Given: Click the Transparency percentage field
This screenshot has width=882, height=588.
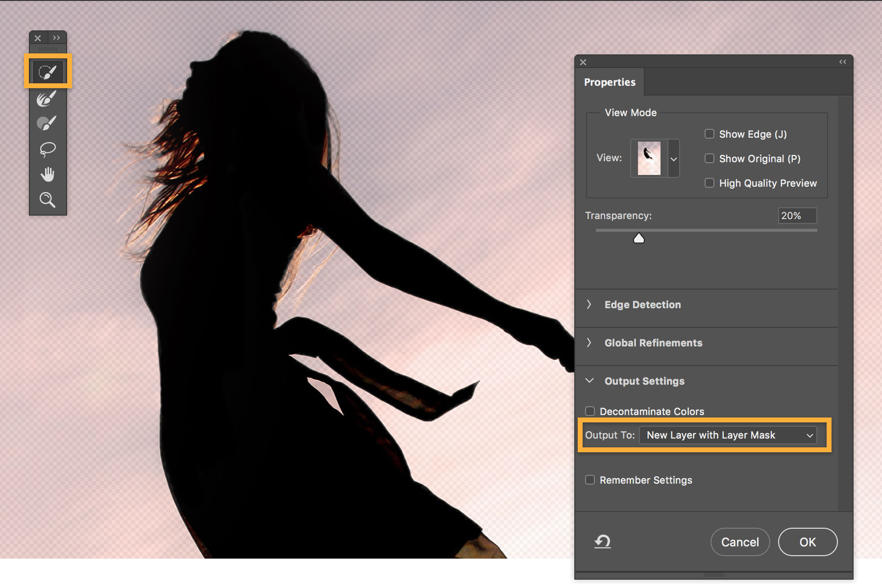Looking at the screenshot, I should [797, 216].
